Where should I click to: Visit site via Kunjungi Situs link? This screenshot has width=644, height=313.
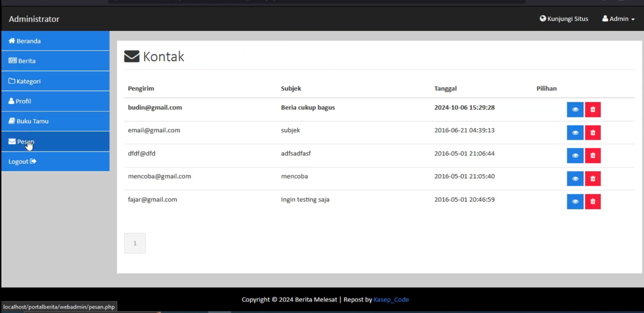pyautogui.click(x=564, y=19)
